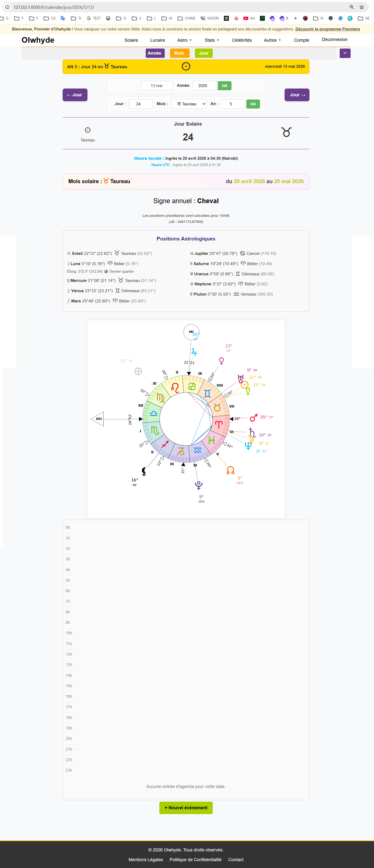Expand the purple chevron panel button

345,53
